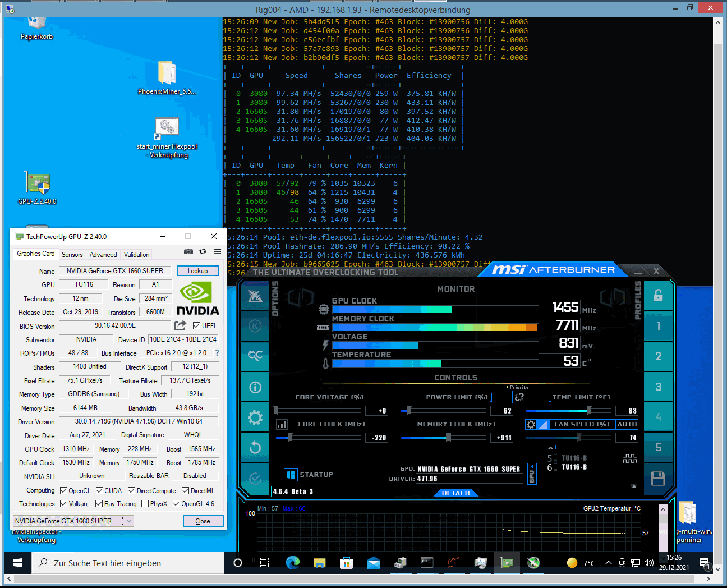Select profile slot 5 in Afterburner
727x588 pixels.
click(x=659, y=448)
